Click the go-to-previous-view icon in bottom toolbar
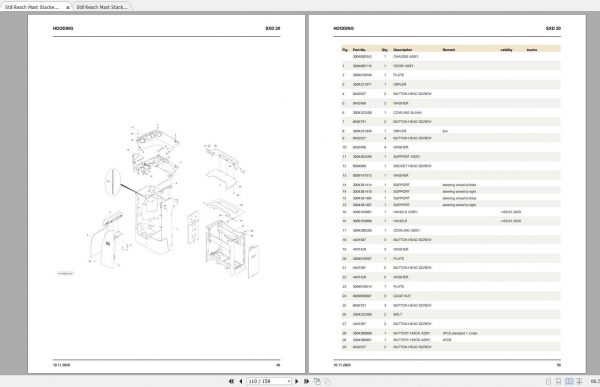600x387 pixels. (x=317, y=381)
